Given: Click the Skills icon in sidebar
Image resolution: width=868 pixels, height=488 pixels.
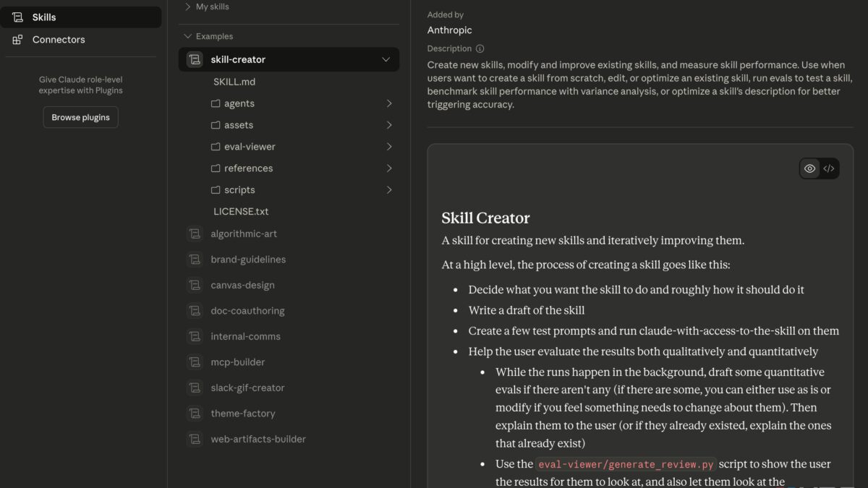Looking at the screenshot, I should click(17, 17).
